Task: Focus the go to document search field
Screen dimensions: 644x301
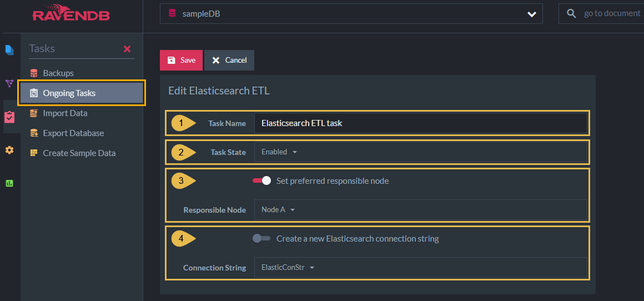Action: (601, 13)
